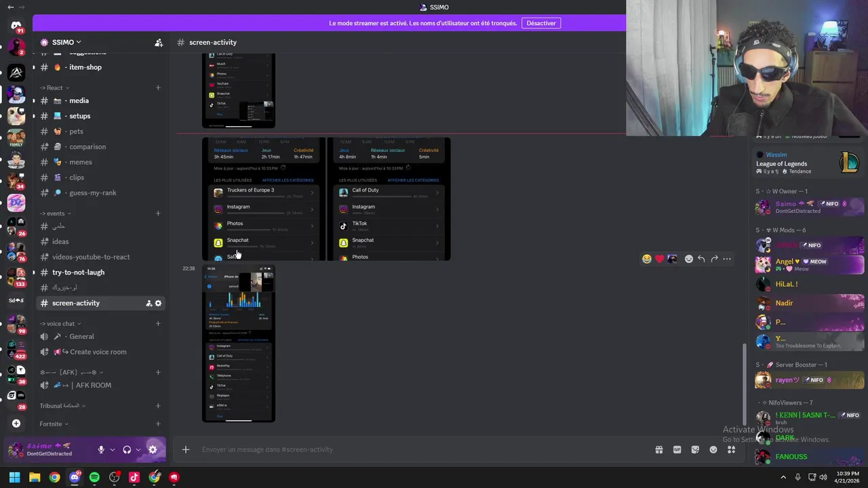Join the General voice channel
Viewport: 868px width, 488px height.
[100, 336]
